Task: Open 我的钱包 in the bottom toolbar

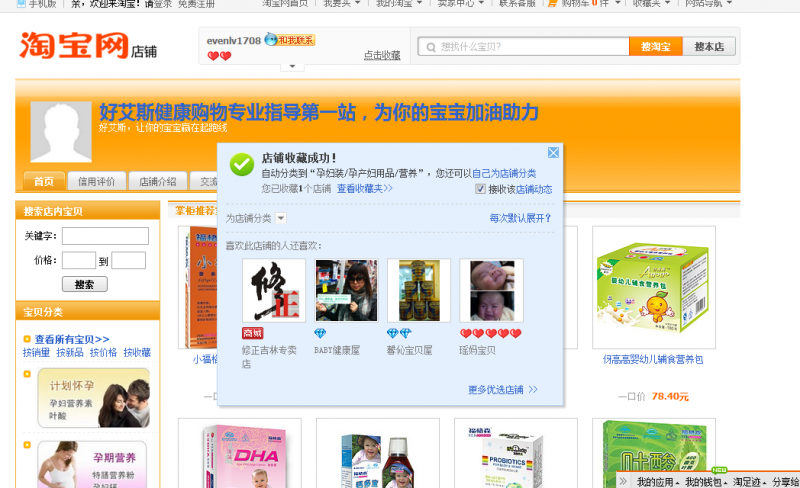Action: (706, 481)
